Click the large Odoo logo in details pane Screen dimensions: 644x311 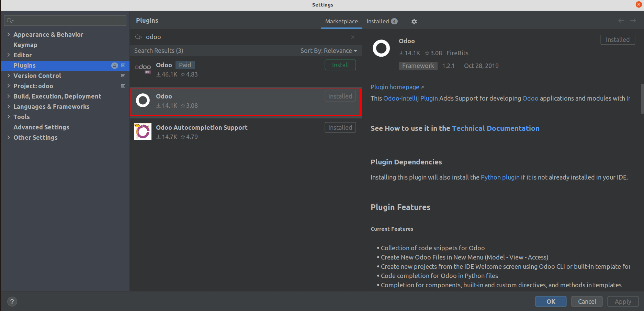pos(381,48)
